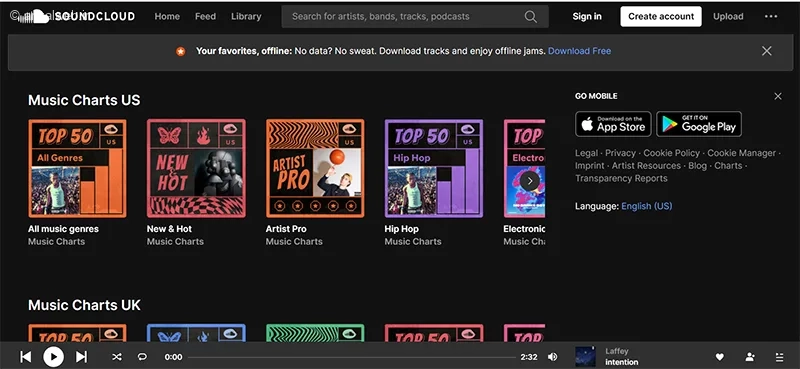
Task: Open the Feed tab
Action: (x=205, y=16)
